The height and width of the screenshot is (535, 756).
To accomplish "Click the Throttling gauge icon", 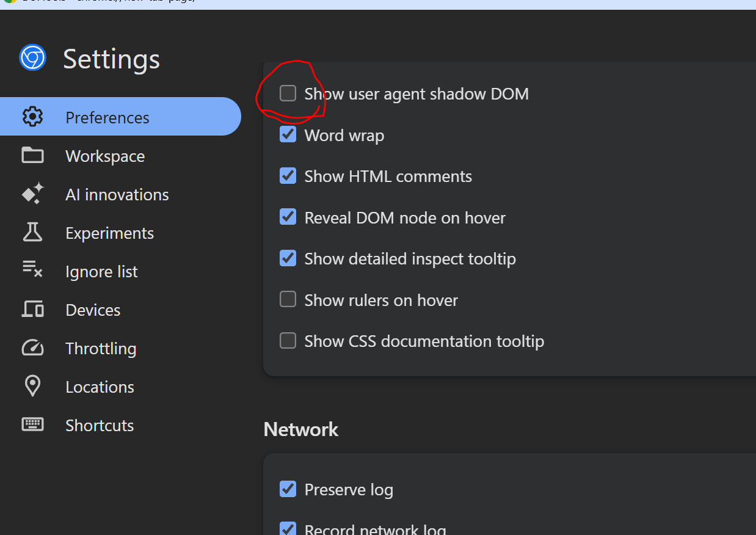I will pyautogui.click(x=32, y=348).
